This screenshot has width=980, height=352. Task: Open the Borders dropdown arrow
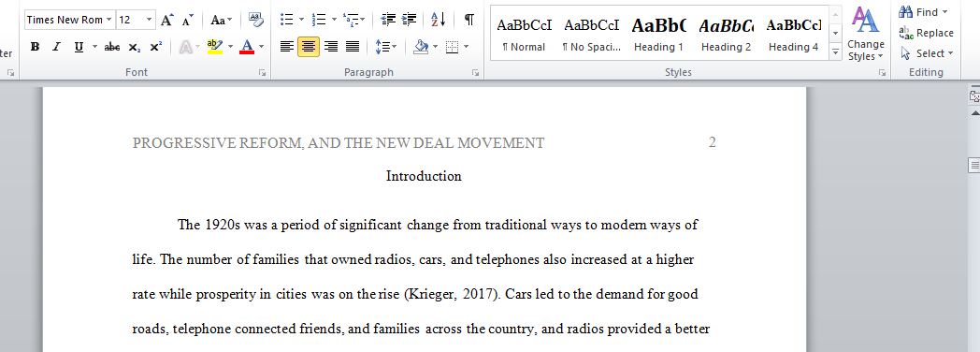467,47
